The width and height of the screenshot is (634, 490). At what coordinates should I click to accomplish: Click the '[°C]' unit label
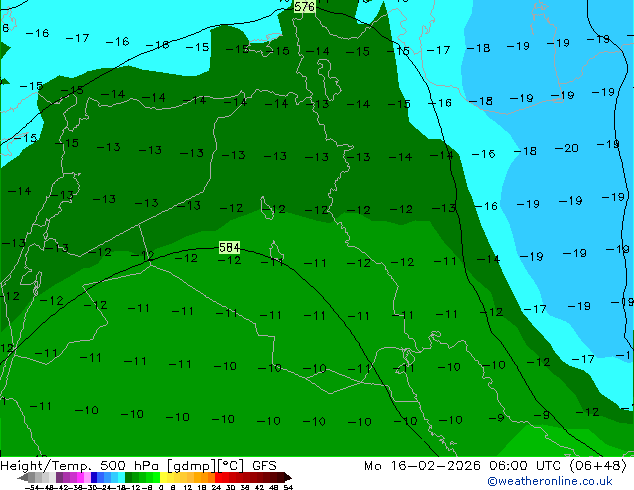click(230, 466)
